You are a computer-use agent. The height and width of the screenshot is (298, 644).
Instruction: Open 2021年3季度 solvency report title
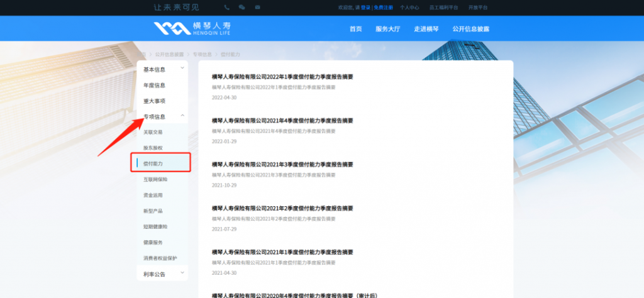(282, 164)
